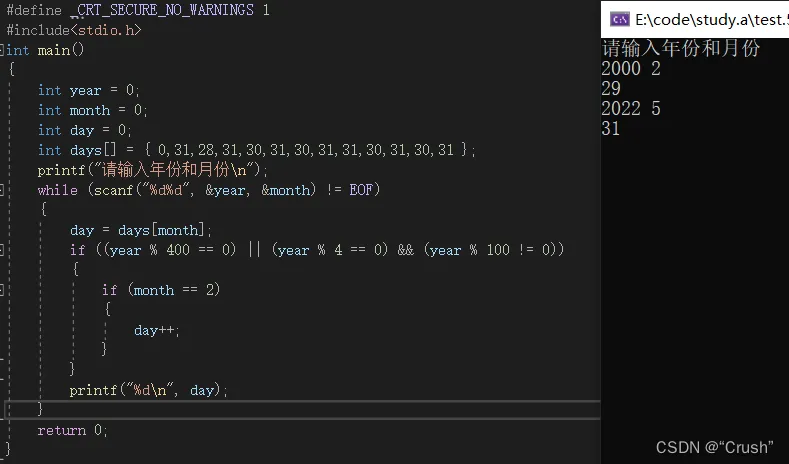Click the month == 2 condition text
This screenshot has width=789, height=464.
[x=174, y=290]
